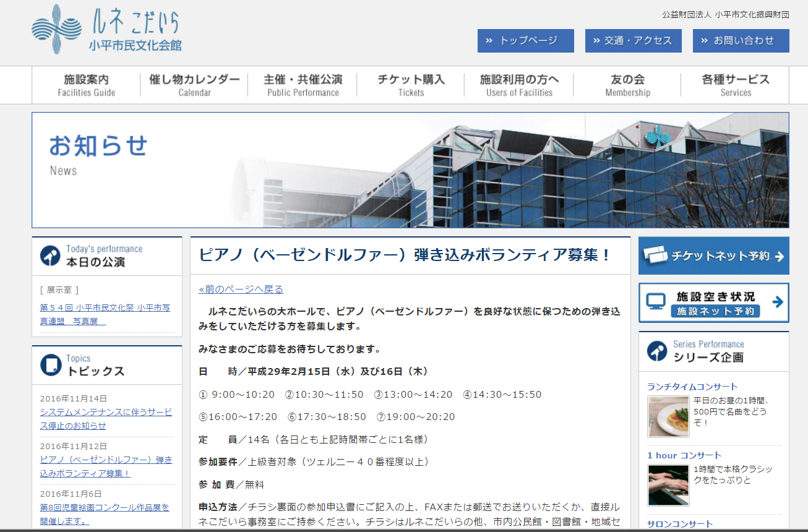Open 1 hour コンサート link
Image resolution: width=808 pixels, height=532 pixels.
[684, 455]
